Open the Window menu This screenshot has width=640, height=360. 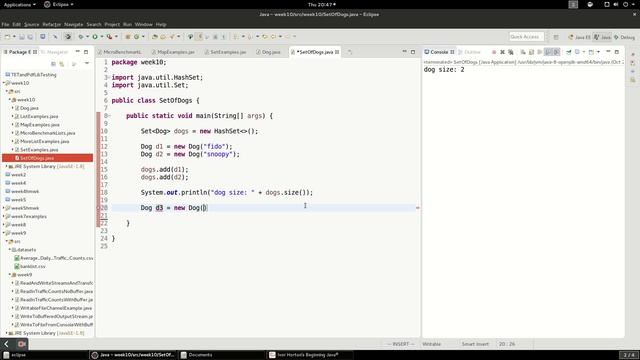[x=143, y=24]
